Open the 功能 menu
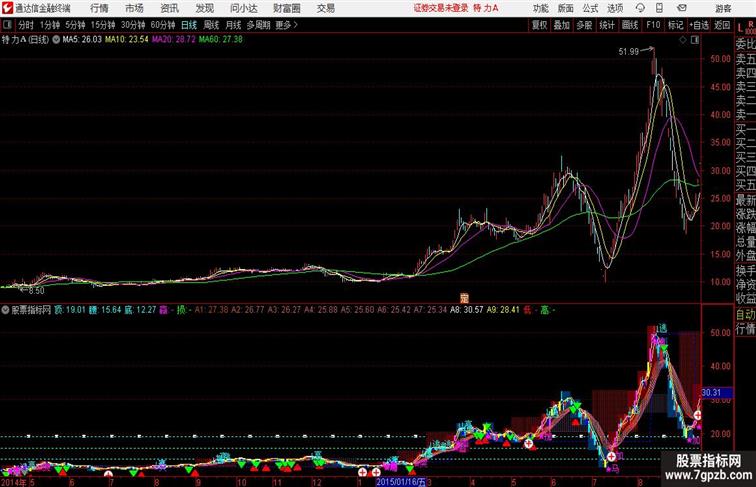The width and height of the screenshot is (756, 487). coord(540,8)
